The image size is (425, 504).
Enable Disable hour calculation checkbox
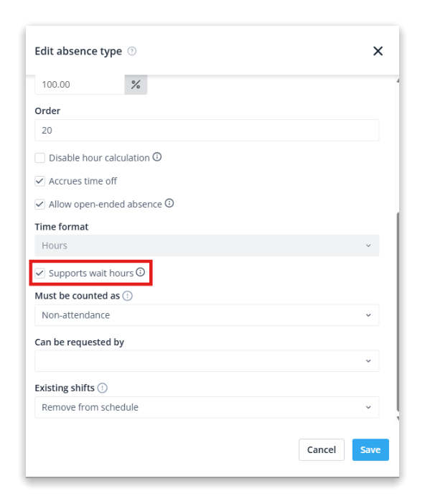(x=40, y=158)
